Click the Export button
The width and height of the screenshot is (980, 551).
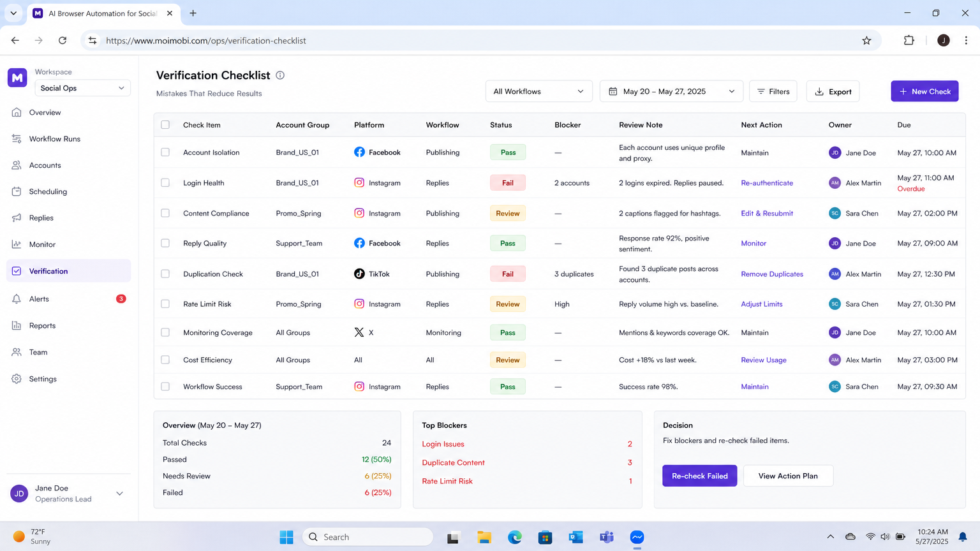833,91
